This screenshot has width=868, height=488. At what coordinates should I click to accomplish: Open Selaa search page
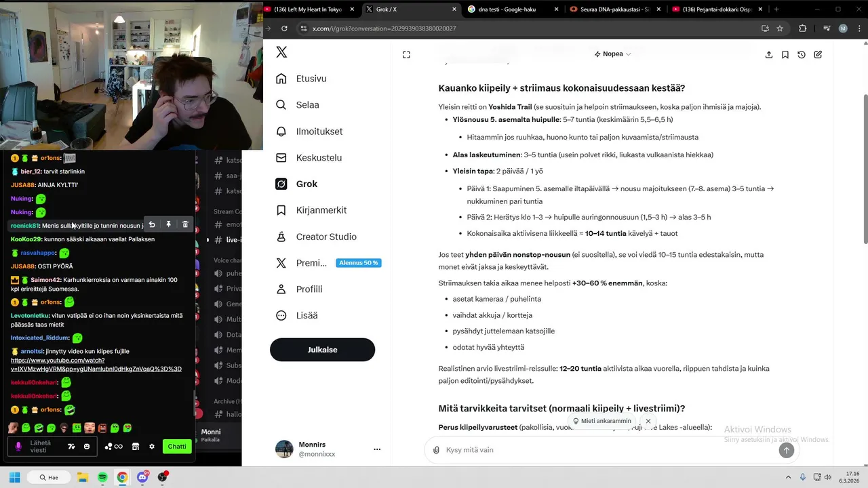(298, 105)
